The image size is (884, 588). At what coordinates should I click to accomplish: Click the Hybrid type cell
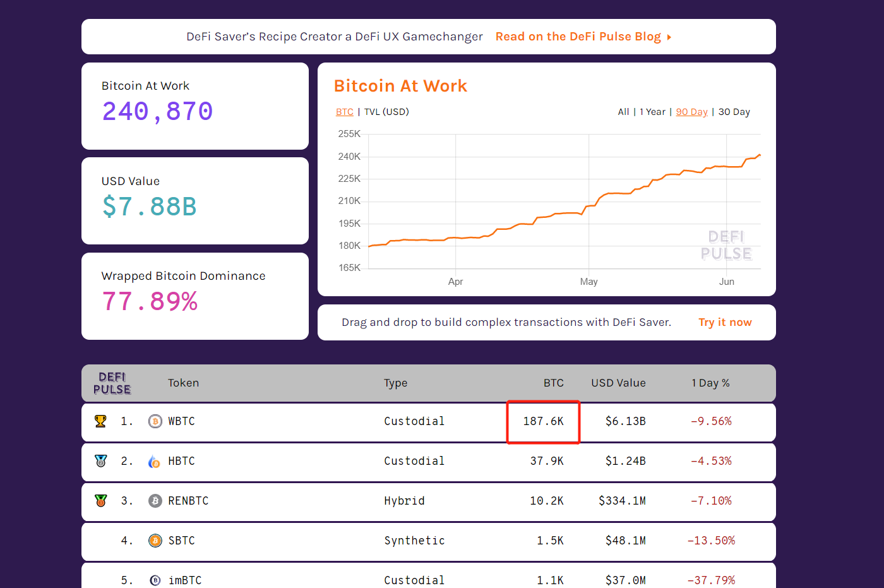[x=404, y=501]
